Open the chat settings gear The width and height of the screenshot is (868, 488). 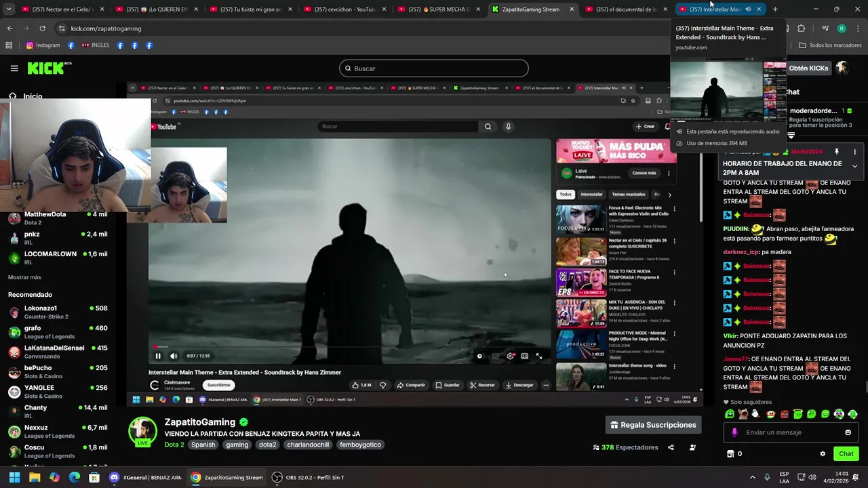point(823,454)
